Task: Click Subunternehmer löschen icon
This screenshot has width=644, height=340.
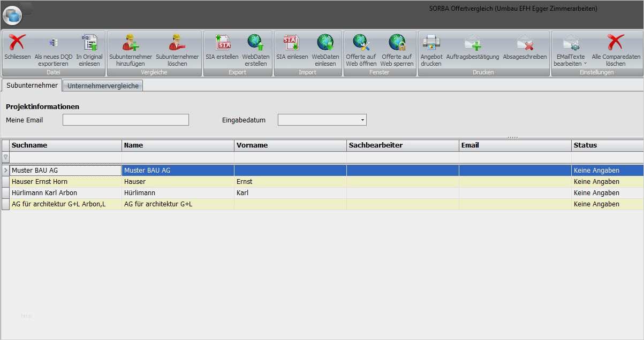Action: pos(176,42)
